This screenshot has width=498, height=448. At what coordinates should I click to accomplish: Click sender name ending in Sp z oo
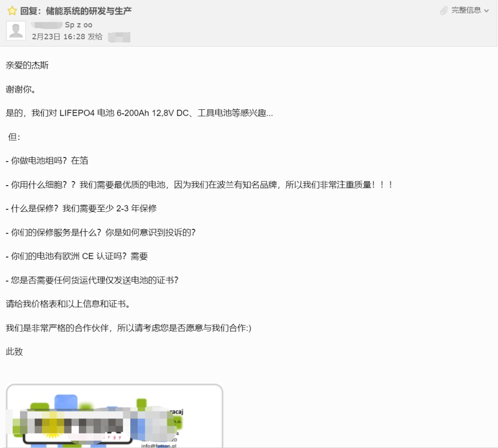click(62, 25)
